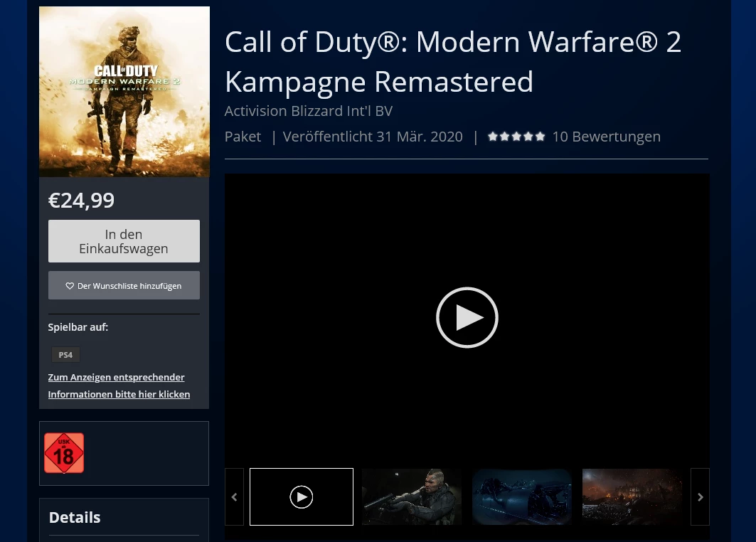Click the third rating star
Screen dimensions: 756x542
point(516,136)
